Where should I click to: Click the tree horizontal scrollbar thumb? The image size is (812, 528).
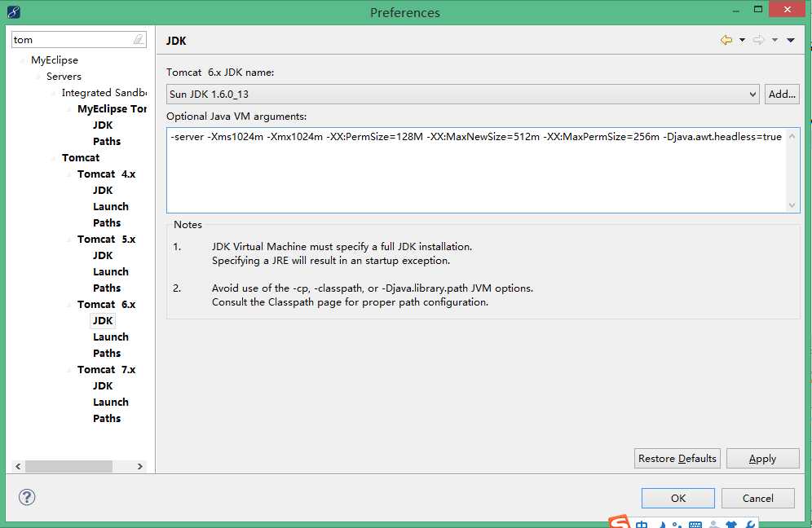point(68,466)
